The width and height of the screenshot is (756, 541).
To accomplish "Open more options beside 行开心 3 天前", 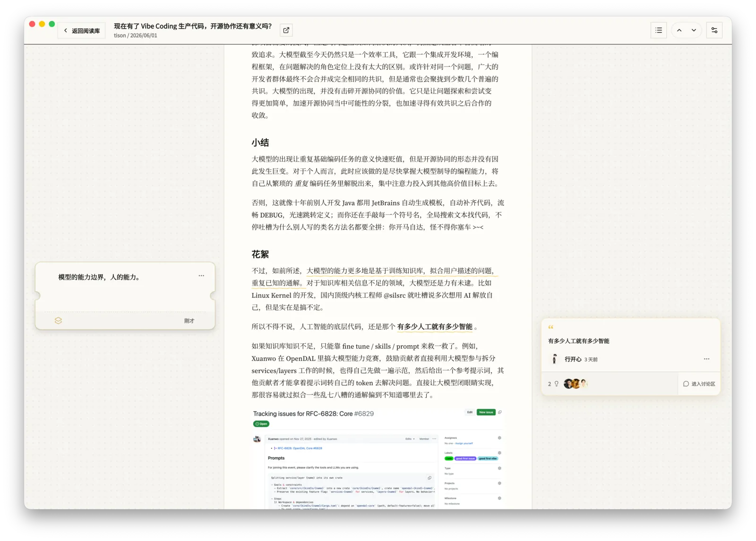I will pos(706,359).
